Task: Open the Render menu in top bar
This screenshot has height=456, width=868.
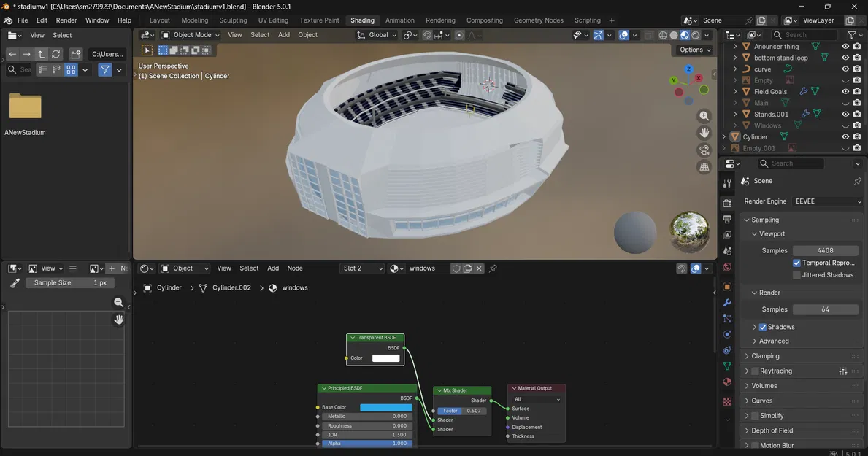Action: (66, 20)
